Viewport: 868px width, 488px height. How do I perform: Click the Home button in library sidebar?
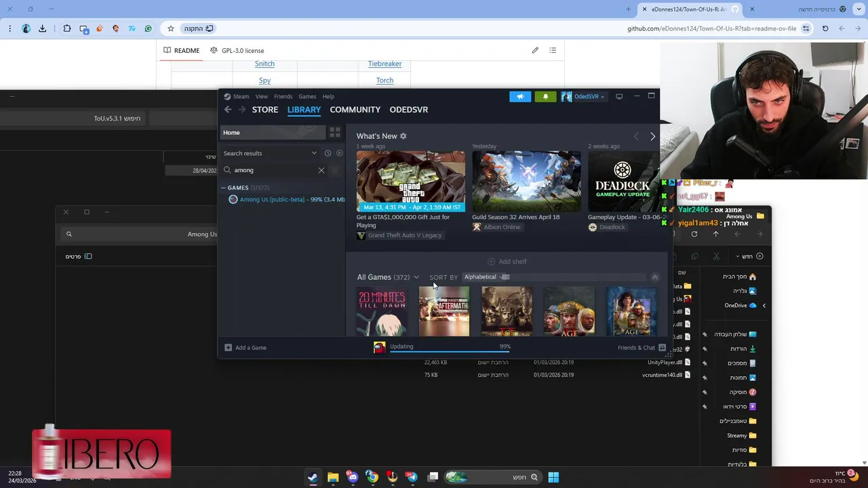pyautogui.click(x=273, y=133)
